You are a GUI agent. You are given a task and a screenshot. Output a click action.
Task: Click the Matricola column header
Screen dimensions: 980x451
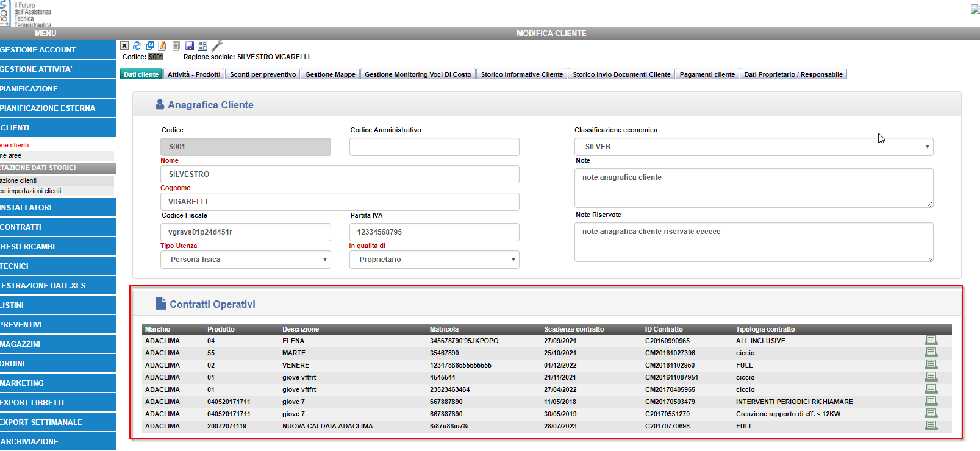tap(444, 329)
